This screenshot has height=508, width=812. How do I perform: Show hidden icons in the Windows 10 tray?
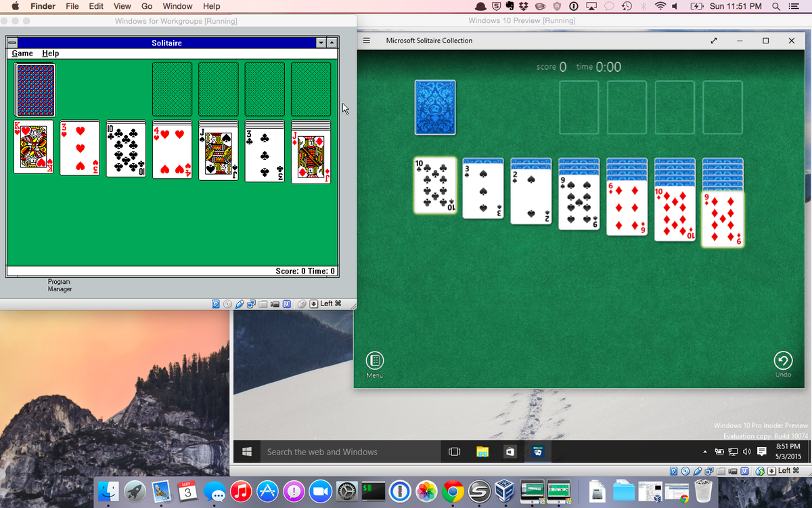pos(705,452)
